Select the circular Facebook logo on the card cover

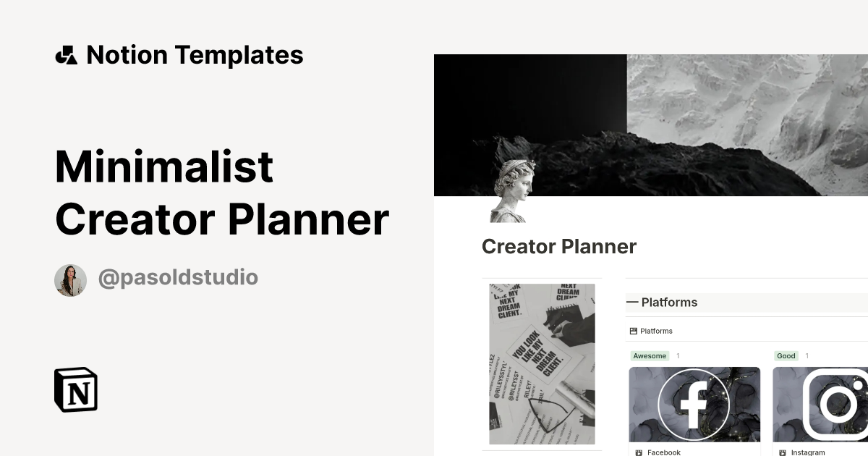click(x=694, y=404)
